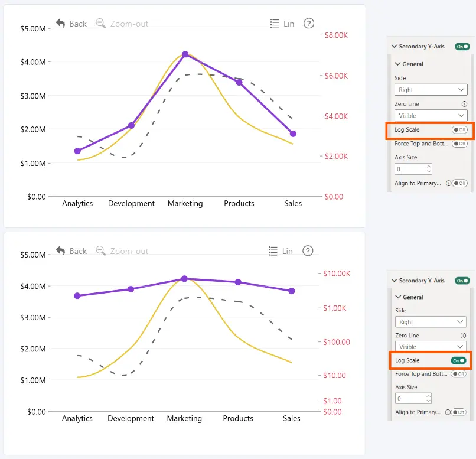
Task: Click the $10.00K secondary axis label
Action: (x=337, y=274)
